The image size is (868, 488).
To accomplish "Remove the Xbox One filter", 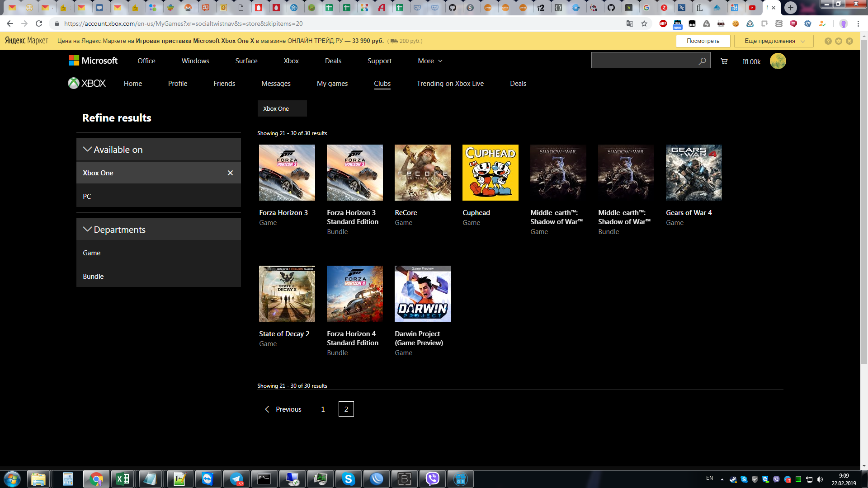I will 230,173.
